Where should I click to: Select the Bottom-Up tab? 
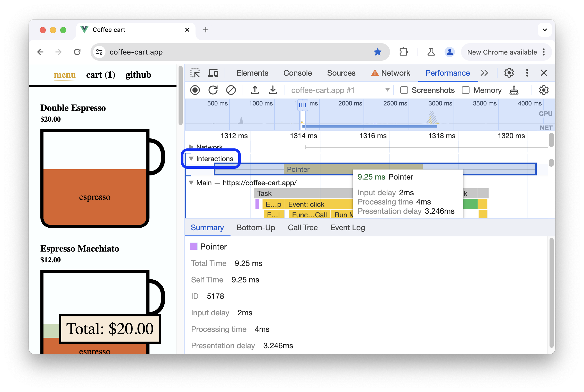coord(256,227)
